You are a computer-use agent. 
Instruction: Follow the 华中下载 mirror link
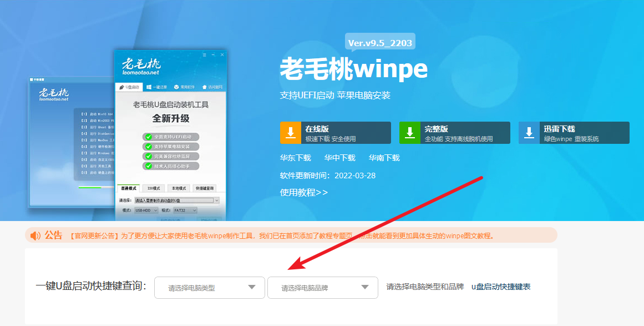(x=339, y=158)
